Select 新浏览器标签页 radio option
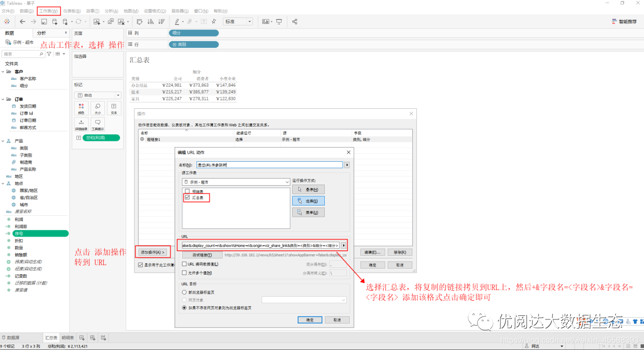The image size is (644, 350). pos(184,293)
